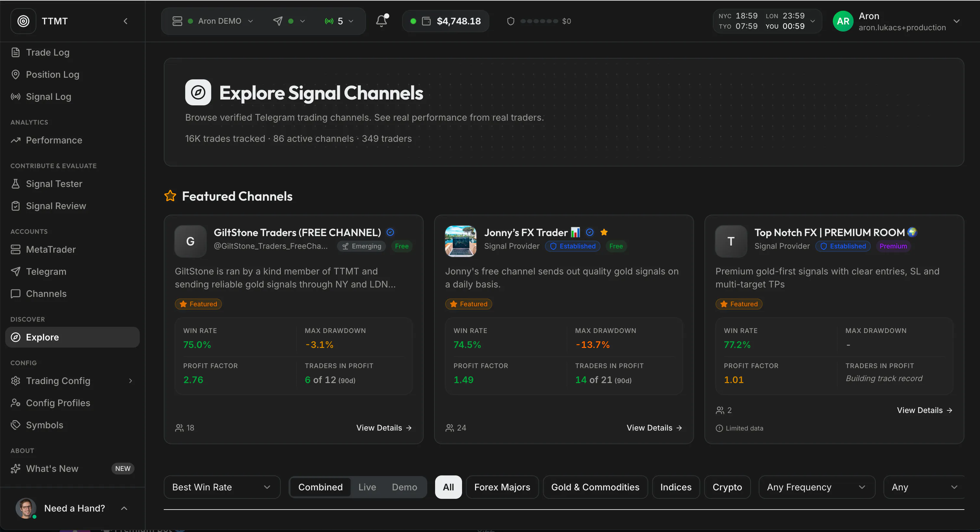The width and height of the screenshot is (980, 532).
Task: Click the What's New sparkle icon
Action: (x=16, y=468)
